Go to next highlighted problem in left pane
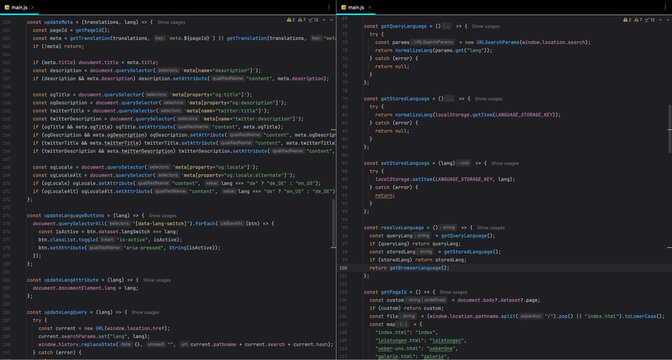Image resolution: width=672 pixels, height=360 pixels. pyautogui.click(x=331, y=20)
